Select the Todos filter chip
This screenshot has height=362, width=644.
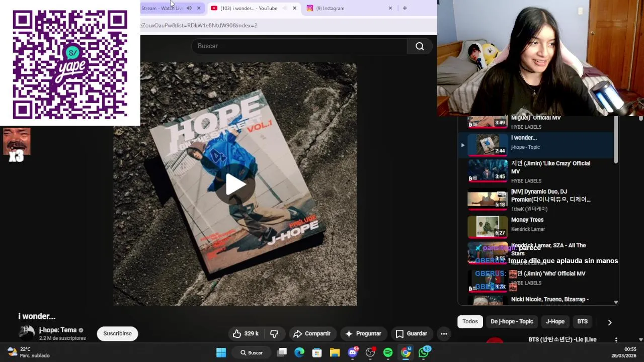[x=470, y=322]
